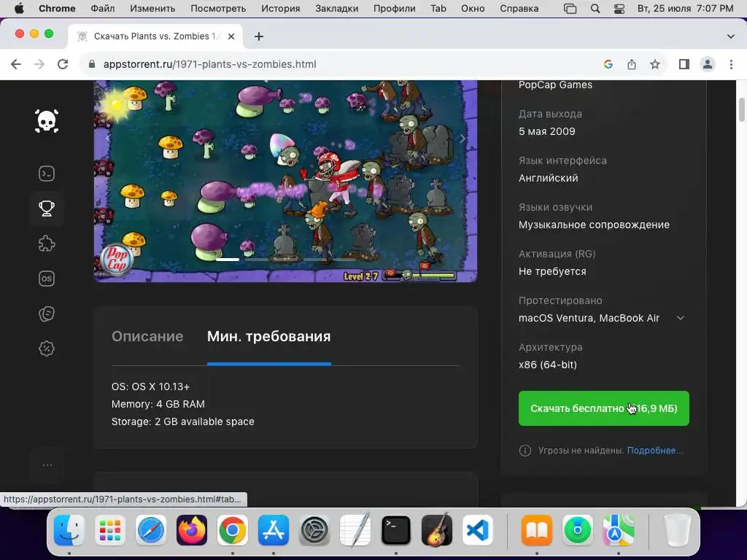Bookmark this page with the star icon
Screen dimensions: 747x560
[655, 64]
